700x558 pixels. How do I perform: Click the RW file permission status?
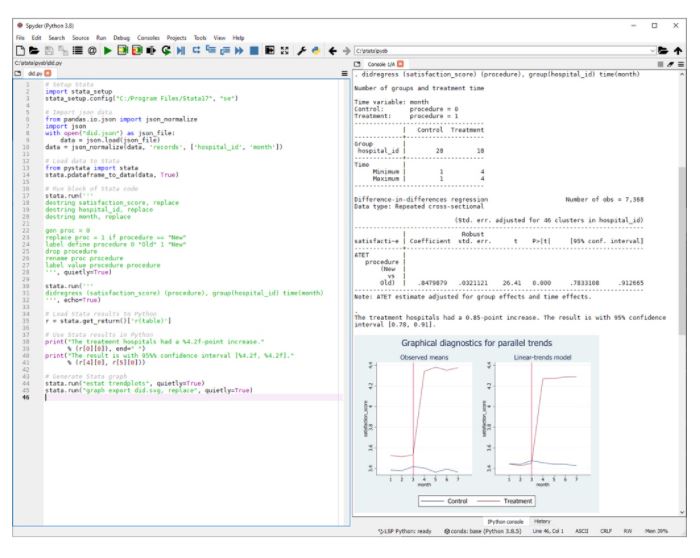(628, 531)
